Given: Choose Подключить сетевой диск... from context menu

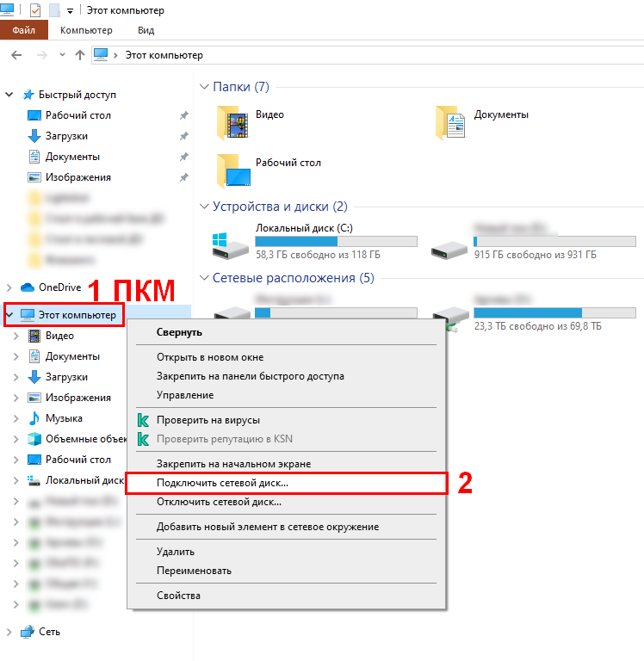Looking at the screenshot, I should click(x=222, y=483).
